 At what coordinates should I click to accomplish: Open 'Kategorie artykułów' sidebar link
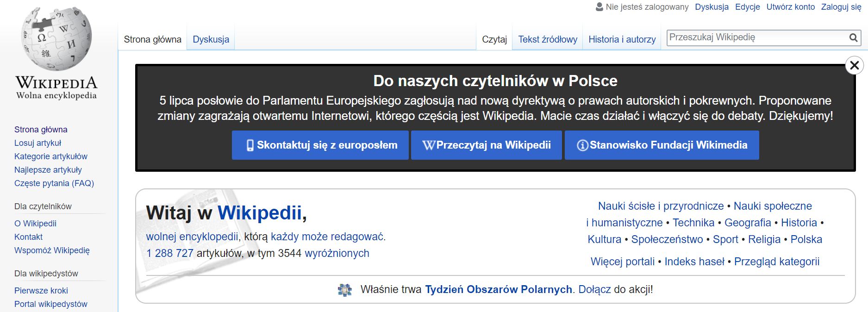(51, 156)
